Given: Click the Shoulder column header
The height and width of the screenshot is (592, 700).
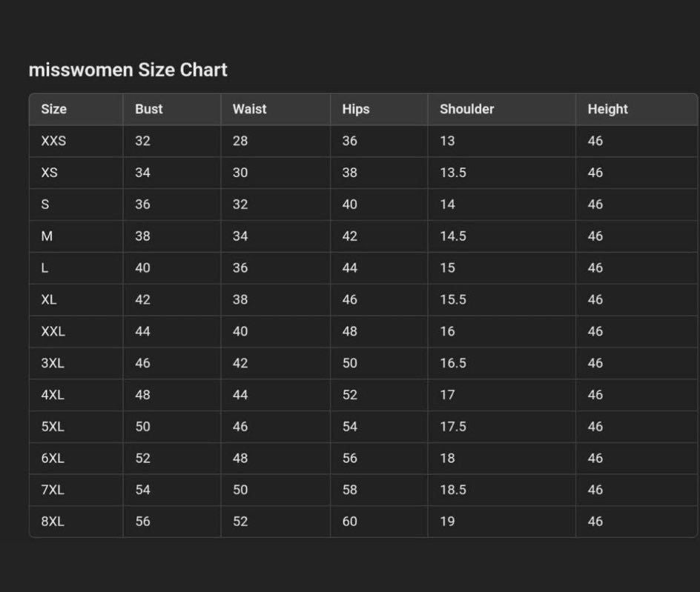Looking at the screenshot, I should 466,109.
